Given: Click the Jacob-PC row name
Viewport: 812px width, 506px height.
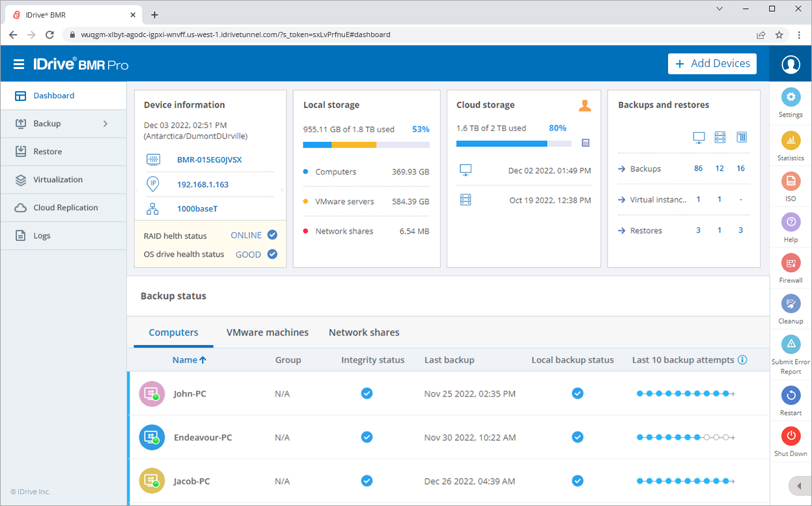Looking at the screenshot, I should point(192,481).
